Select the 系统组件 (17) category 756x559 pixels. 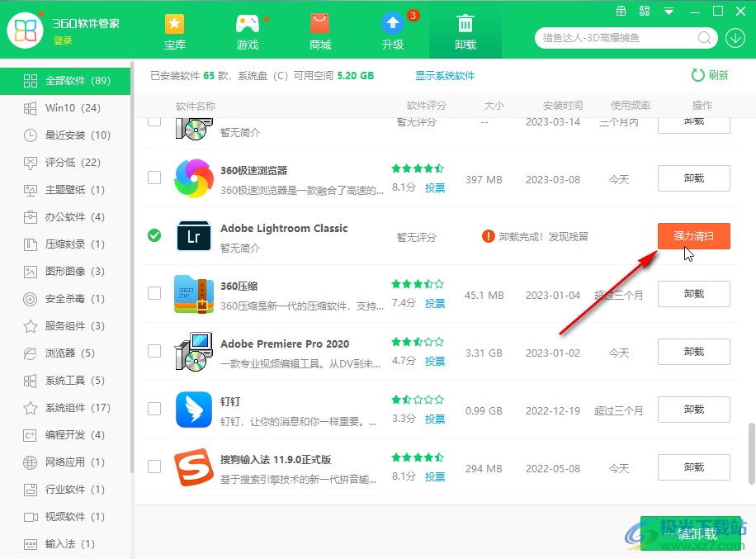[65, 408]
